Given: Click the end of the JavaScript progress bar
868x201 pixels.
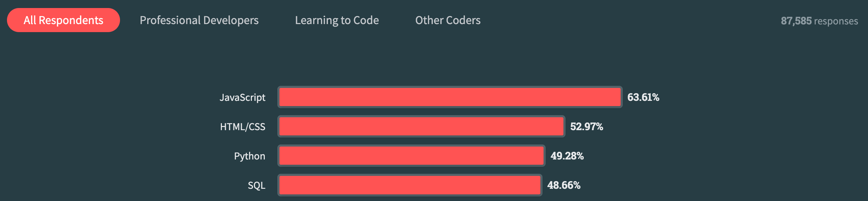Looking at the screenshot, I should tap(618, 97).
